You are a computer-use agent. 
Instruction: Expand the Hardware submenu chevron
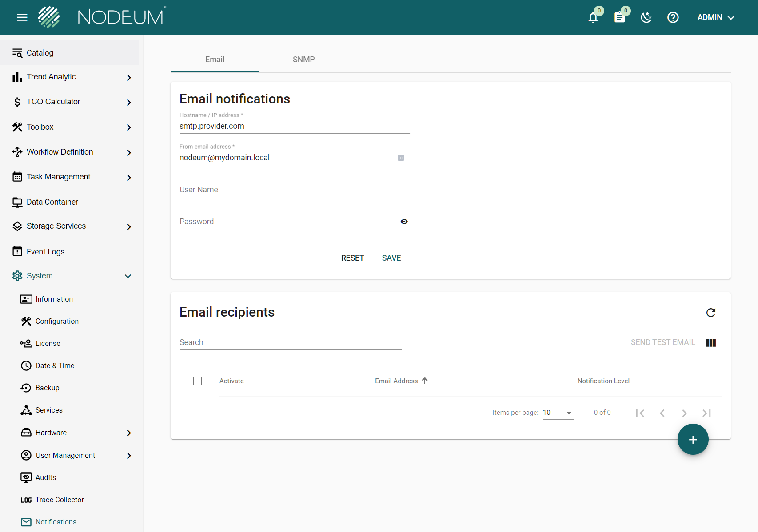tap(129, 433)
